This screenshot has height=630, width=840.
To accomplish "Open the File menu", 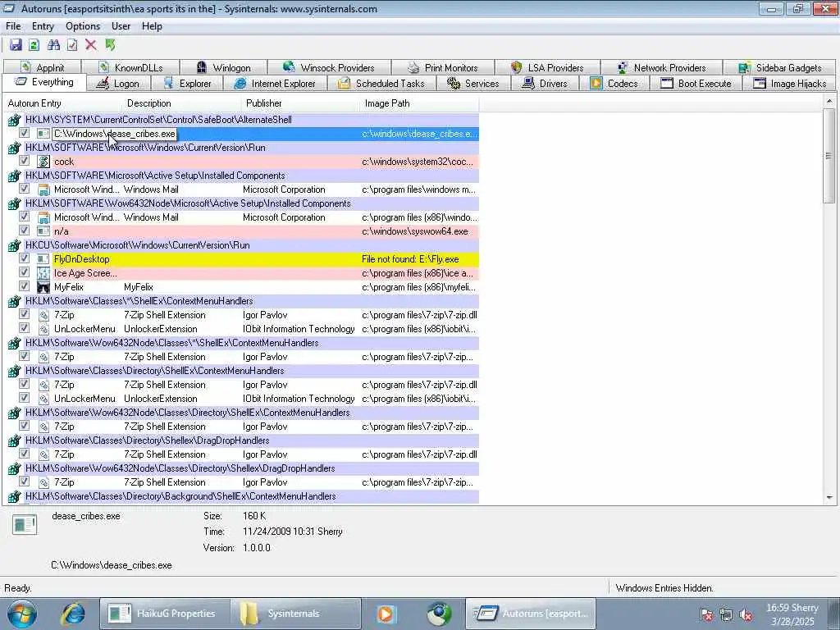I will tap(13, 26).
